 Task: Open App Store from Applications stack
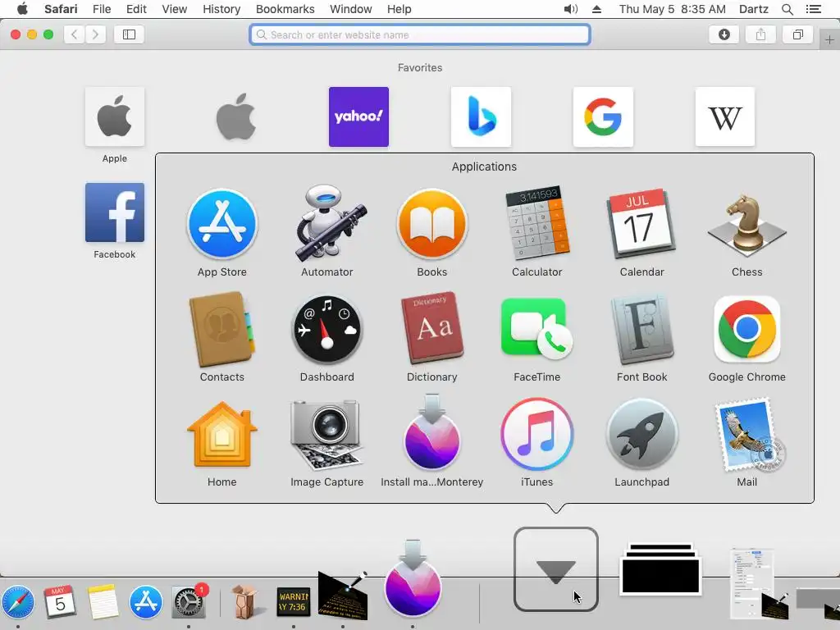(x=221, y=224)
